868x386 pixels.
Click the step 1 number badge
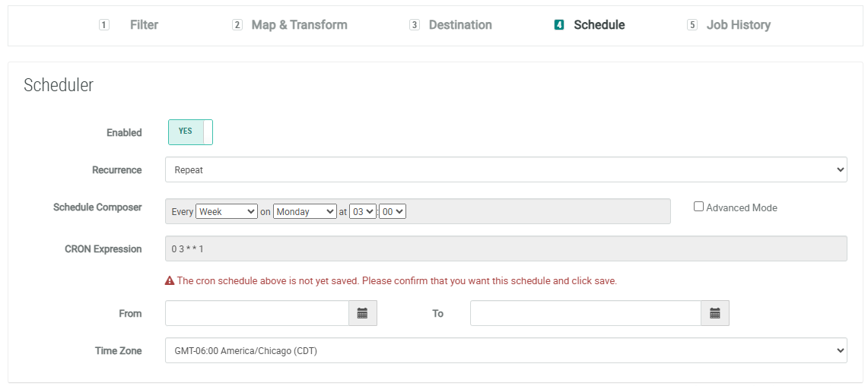point(104,25)
